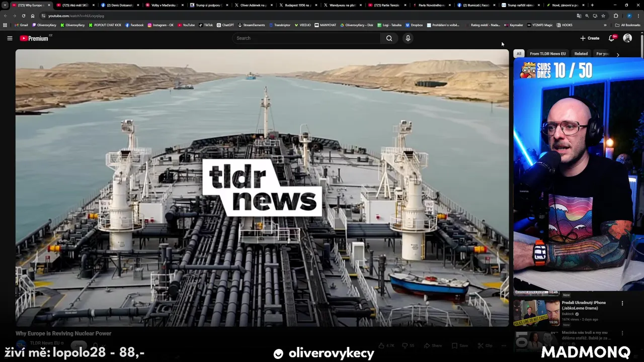Go to YouTube Premium home logo
Image resolution: width=644 pixels, height=362 pixels.
(x=34, y=38)
